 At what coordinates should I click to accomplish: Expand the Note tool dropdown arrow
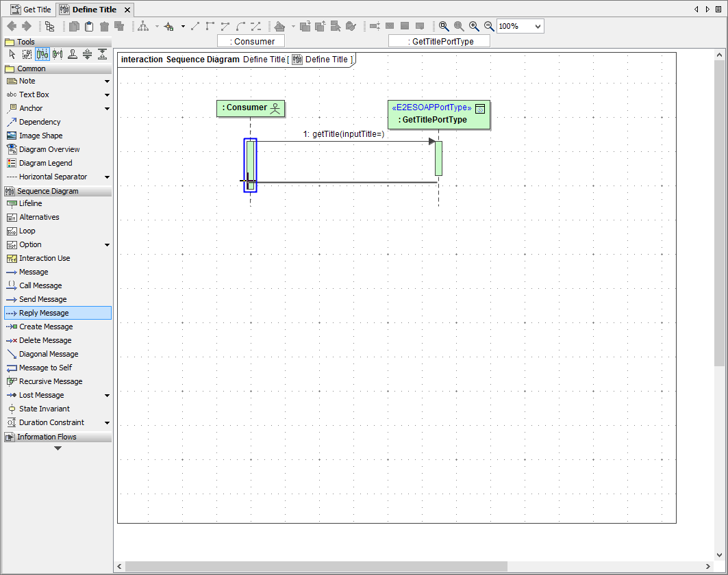107,81
